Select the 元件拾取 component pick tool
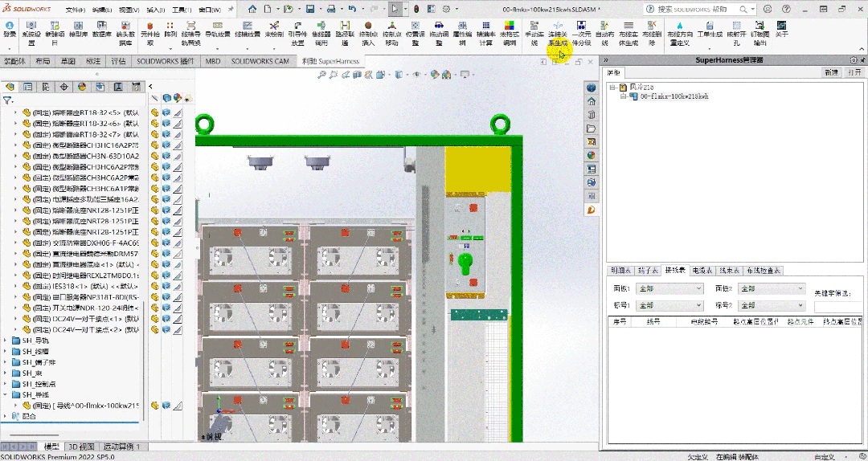This screenshot has height=461, width=868. pyautogui.click(x=149, y=33)
